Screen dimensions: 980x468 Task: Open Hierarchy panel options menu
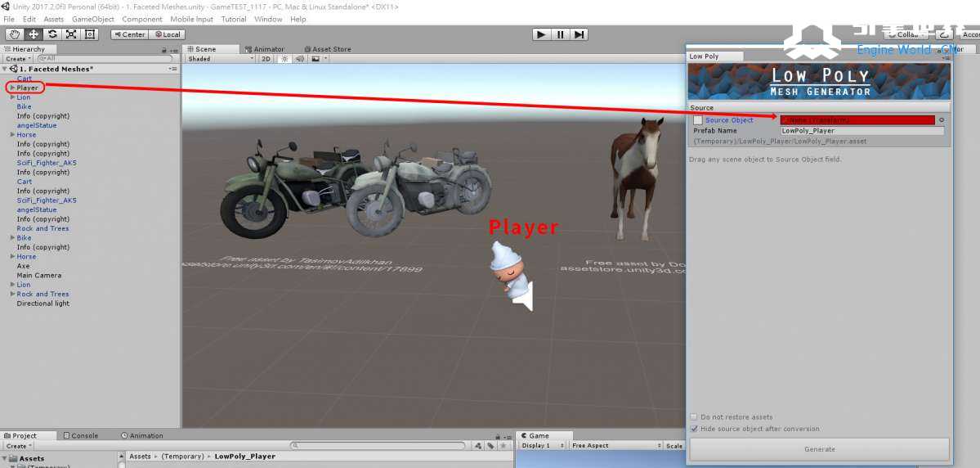coord(174,49)
